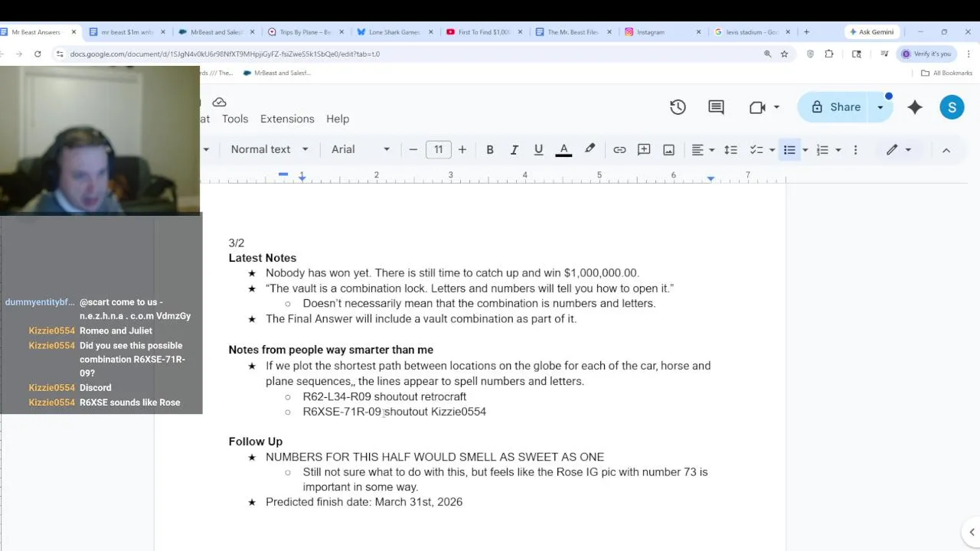Open editing mode pencil dropdown
Image resolution: width=980 pixels, height=551 pixels.
click(899, 149)
